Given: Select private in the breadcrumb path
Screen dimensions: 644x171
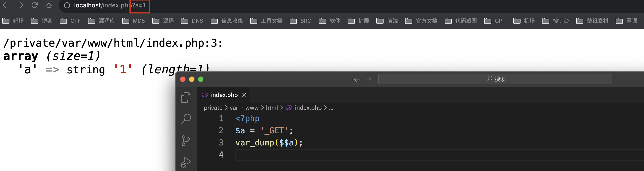Looking at the screenshot, I should pyautogui.click(x=213, y=108).
